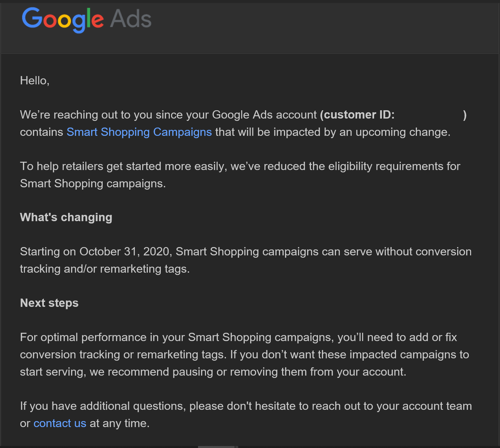Image resolution: width=500 pixels, height=448 pixels.
Task: Click the sentence about reduced eligibility requirements
Action: 240,175
